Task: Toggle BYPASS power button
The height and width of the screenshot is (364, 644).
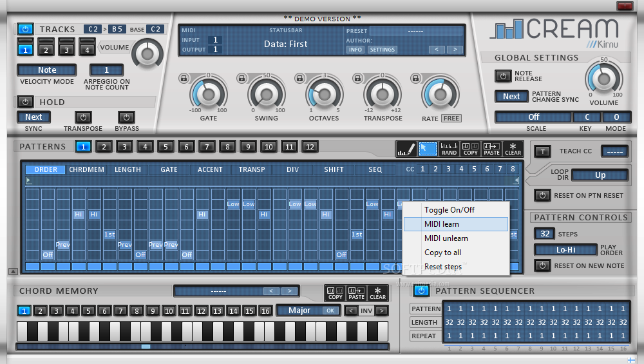Action: 126,117
